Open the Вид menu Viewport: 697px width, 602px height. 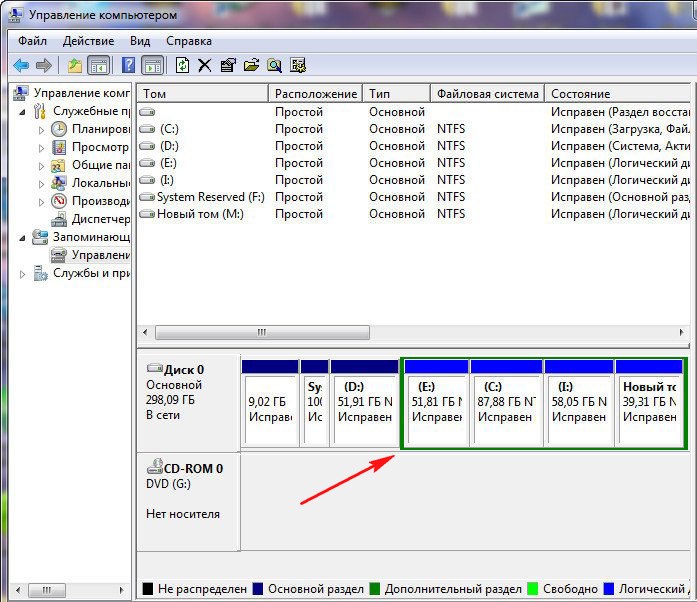pos(140,41)
